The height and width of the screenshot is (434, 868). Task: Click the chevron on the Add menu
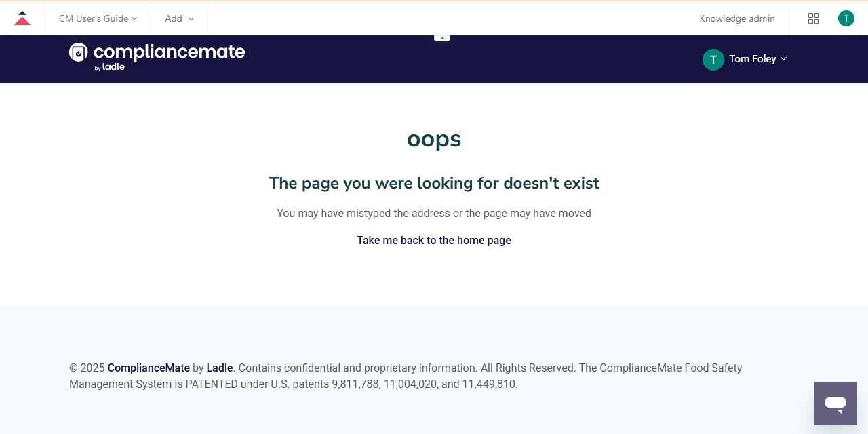click(x=192, y=19)
